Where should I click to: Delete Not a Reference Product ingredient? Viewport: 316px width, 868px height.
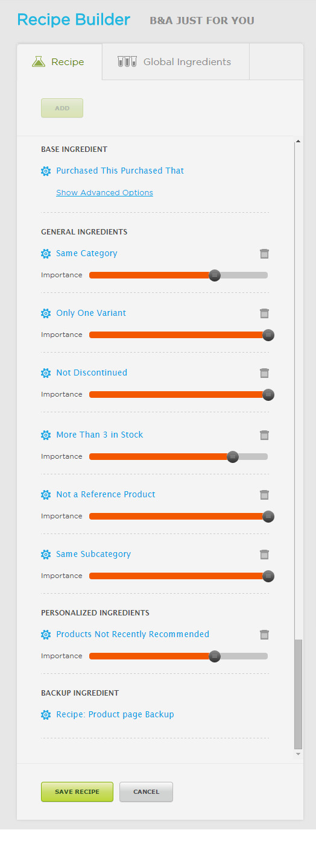pos(264,495)
